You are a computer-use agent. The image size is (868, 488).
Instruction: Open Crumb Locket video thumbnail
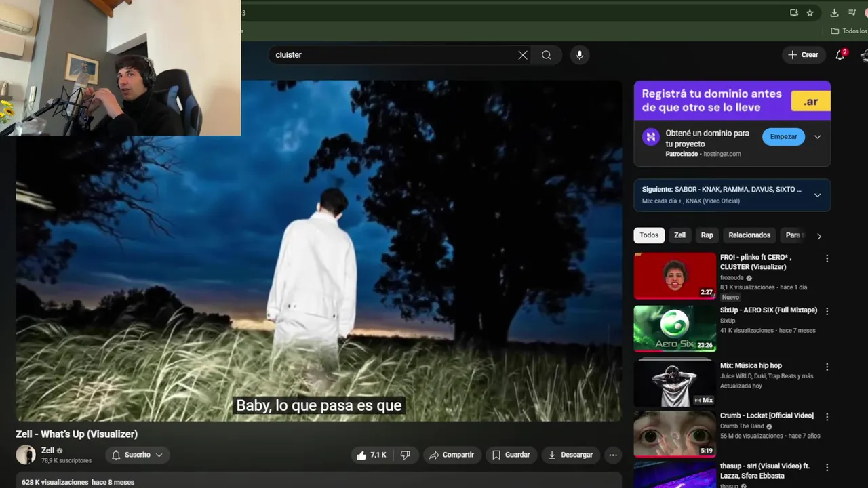coord(675,434)
